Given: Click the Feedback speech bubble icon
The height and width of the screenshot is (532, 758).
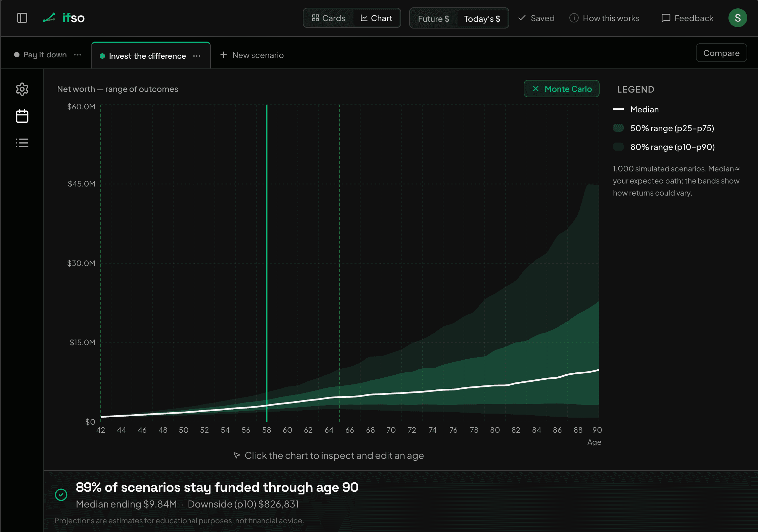Looking at the screenshot, I should 666,18.
